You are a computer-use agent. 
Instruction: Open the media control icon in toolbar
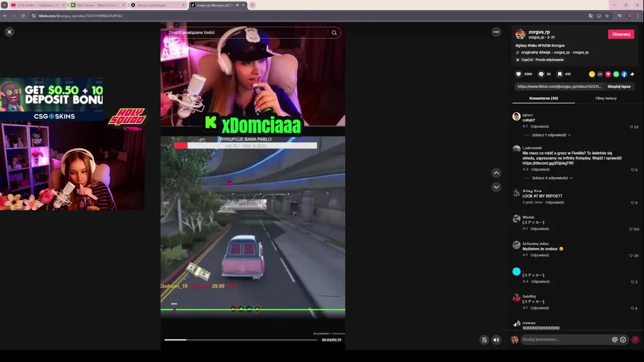[619, 16]
